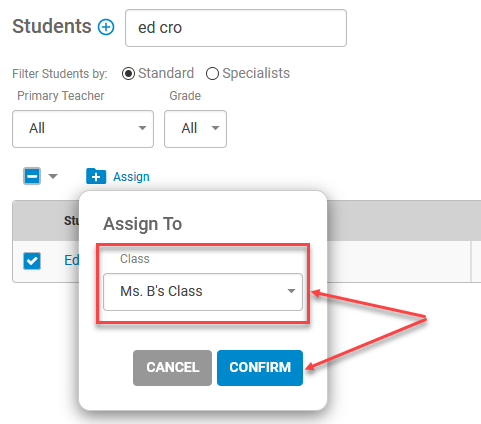Click the Grade dropdown caret
The height and width of the screenshot is (424, 481).
215,128
